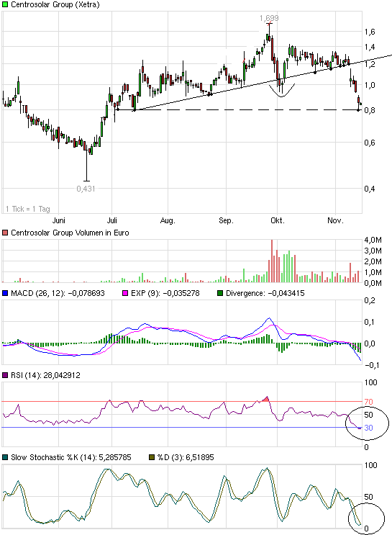Click the '1 Tick = 1 Tag' note
The height and width of the screenshot is (535, 392).
[x=28, y=209]
